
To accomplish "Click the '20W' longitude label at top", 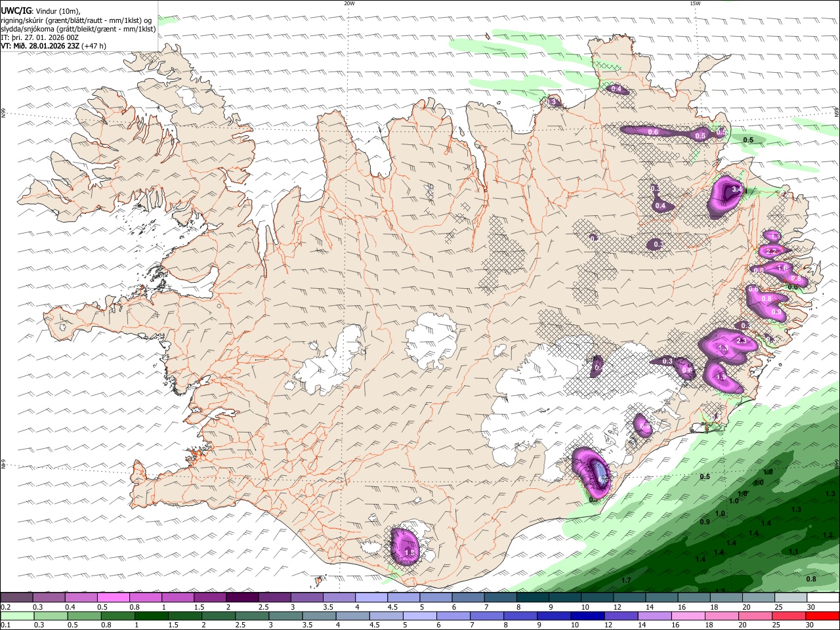I will 349,3.
